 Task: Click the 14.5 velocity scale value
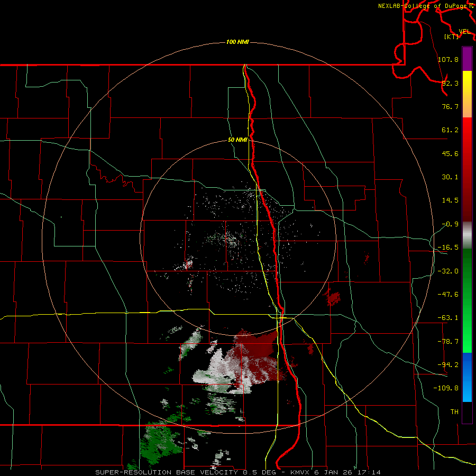(x=450, y=200)
